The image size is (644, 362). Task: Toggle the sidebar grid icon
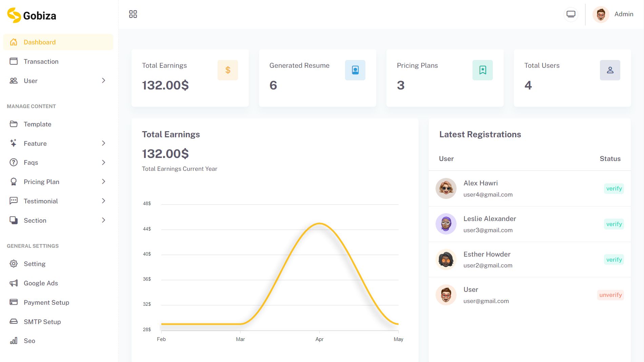click(x=133, y=14)
